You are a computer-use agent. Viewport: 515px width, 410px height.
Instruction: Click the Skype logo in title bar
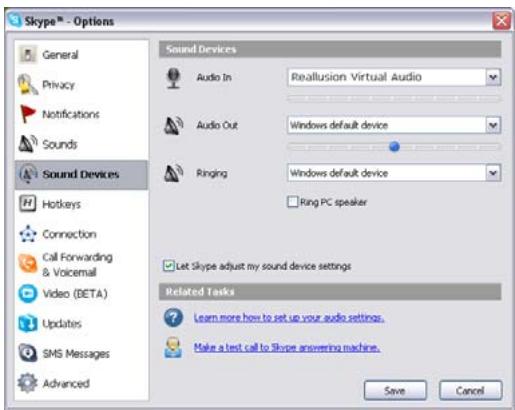tap(15, 21)
